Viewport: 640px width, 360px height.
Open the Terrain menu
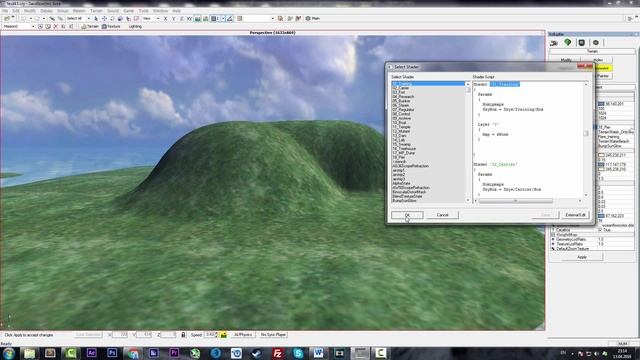coord(96,11)
